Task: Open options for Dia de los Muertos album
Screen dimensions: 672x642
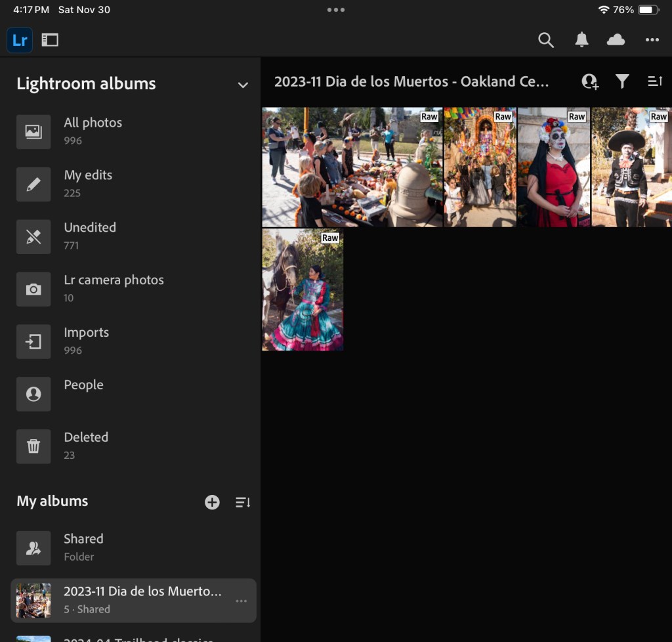Action: coord(241,601)
